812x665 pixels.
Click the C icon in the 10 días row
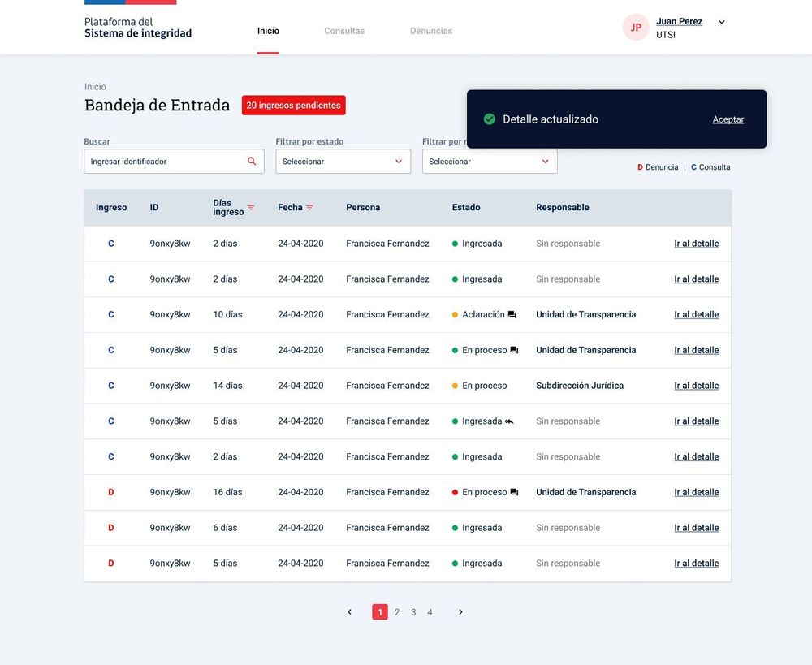[x=110, y=314]
